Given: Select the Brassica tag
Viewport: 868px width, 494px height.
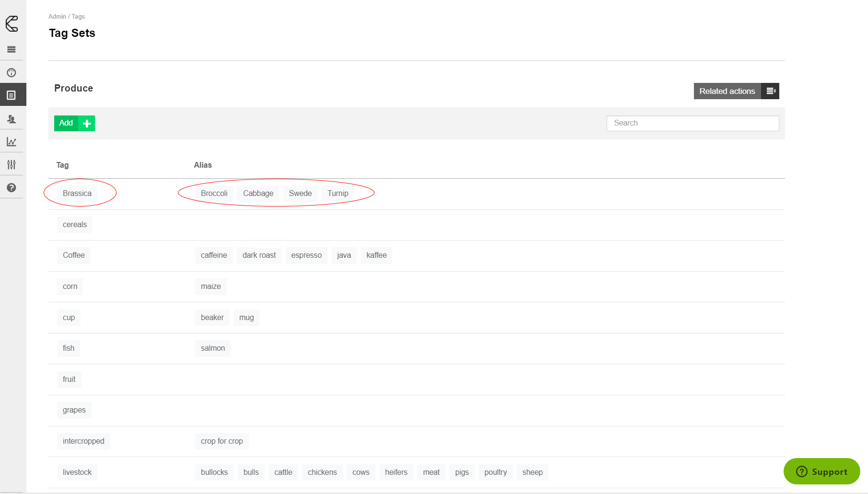Looking at the screenshot, I should (x=77, y=193).
